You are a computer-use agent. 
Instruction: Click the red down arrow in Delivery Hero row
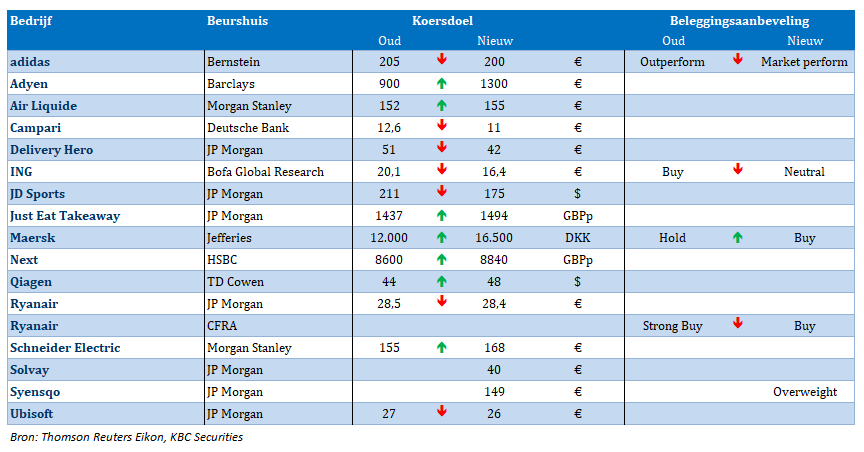(441, 148)
